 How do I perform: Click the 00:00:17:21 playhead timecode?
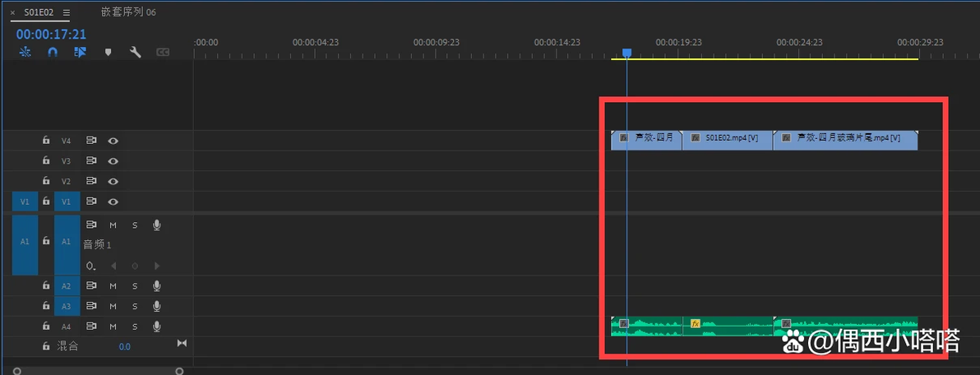pos(51,35)
